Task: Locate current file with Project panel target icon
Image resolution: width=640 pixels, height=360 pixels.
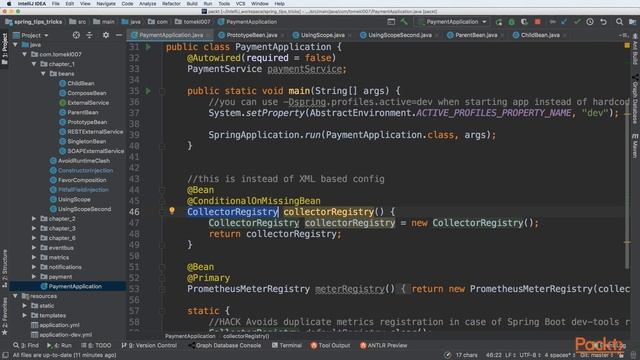Action: (76, 35)
